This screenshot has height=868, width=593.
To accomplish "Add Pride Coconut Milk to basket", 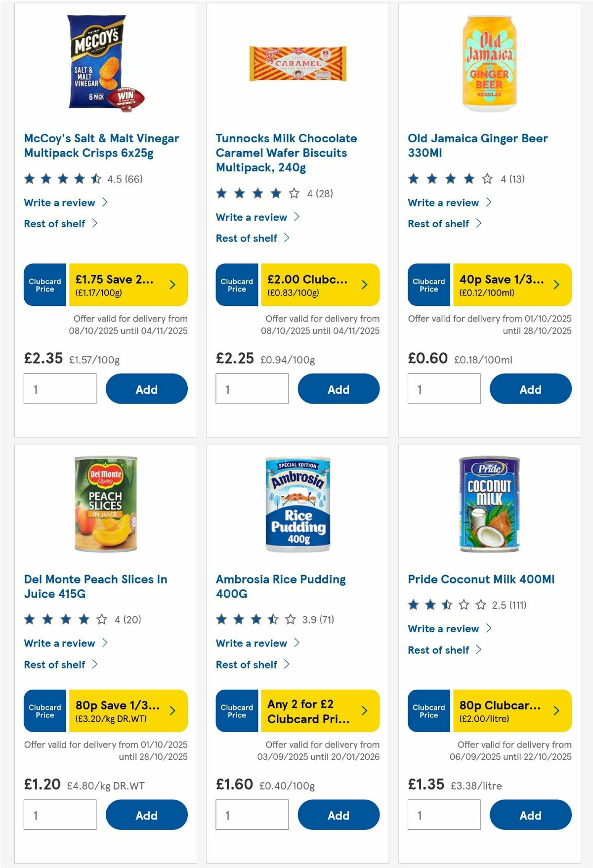I will click(530, 815).
